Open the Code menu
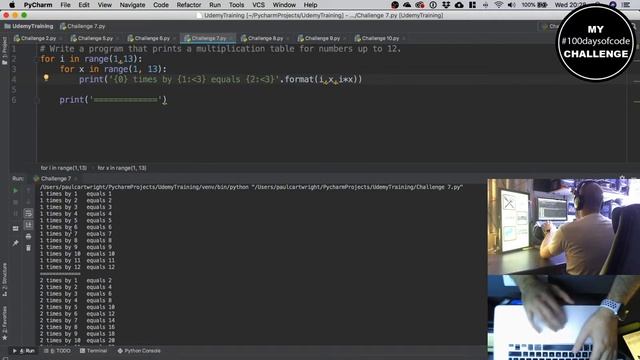This screenshot has height=360, width=640. [x=161, y=5]
